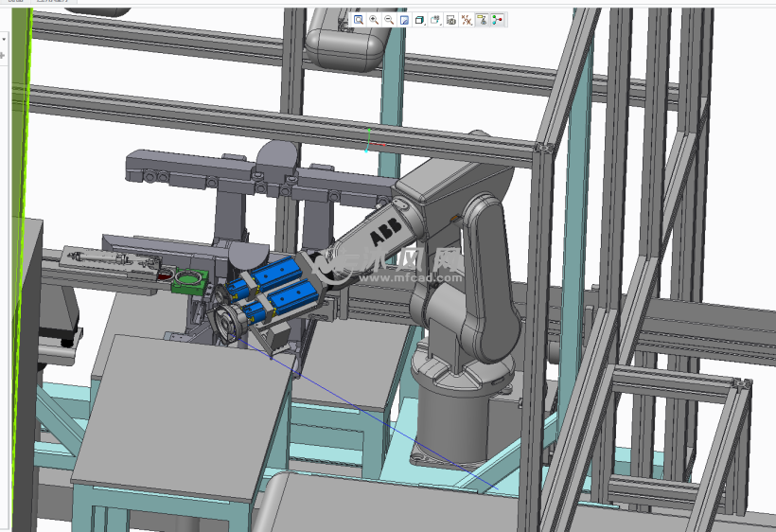Open the Datum Display Filters dropdown
The image size is (776, 532).
click(x=467, y=19)
